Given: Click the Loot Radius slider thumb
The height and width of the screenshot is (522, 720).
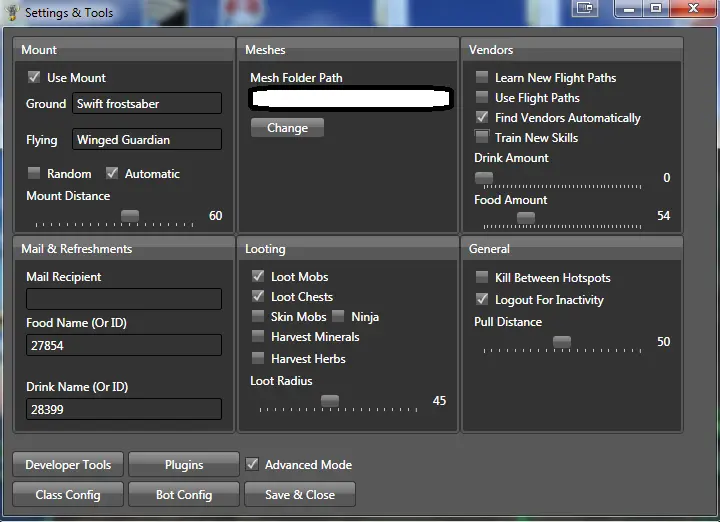Looking at the screenshot, I should [x=330, y=400].
